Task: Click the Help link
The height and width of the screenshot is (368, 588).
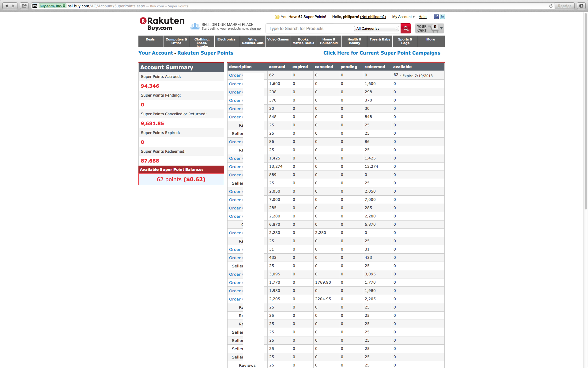Action: click(x=422, y=17)
